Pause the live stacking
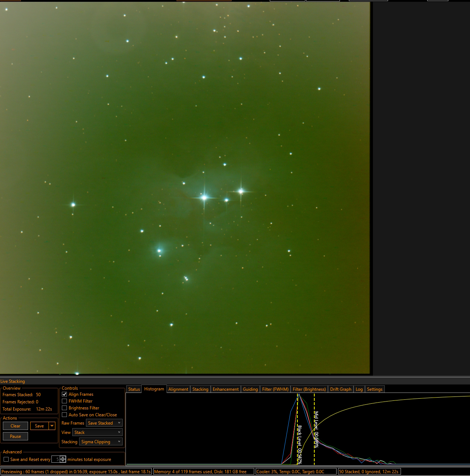Image resolution: width=470 pixels, height=476 pixels. tap(15, 436)
